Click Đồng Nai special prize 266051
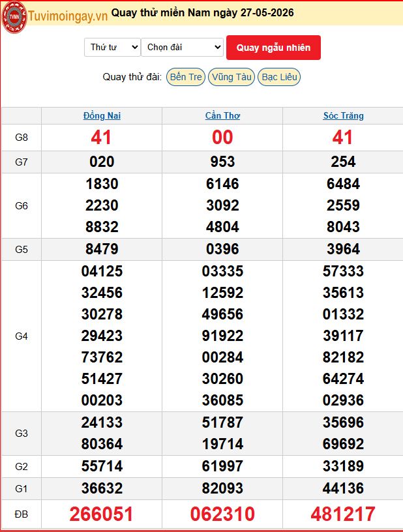Image resolution: width=403 pixels, height=532 pixels. point(102,514)
